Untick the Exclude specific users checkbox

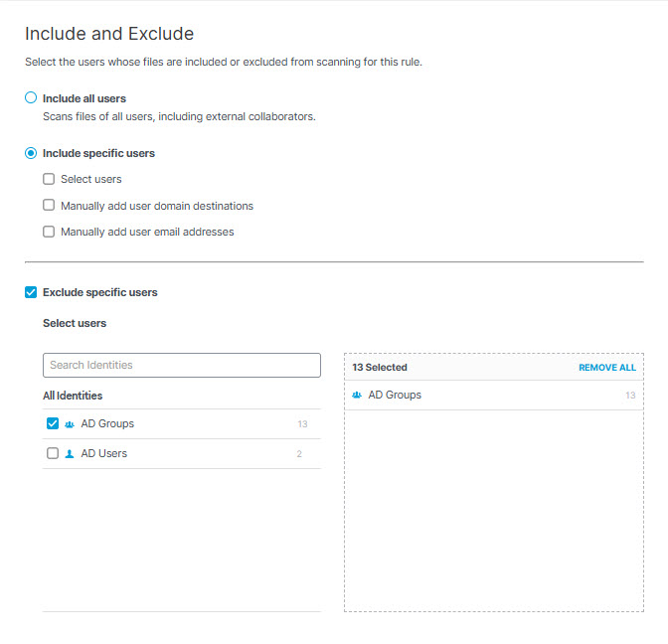[31, 292]
